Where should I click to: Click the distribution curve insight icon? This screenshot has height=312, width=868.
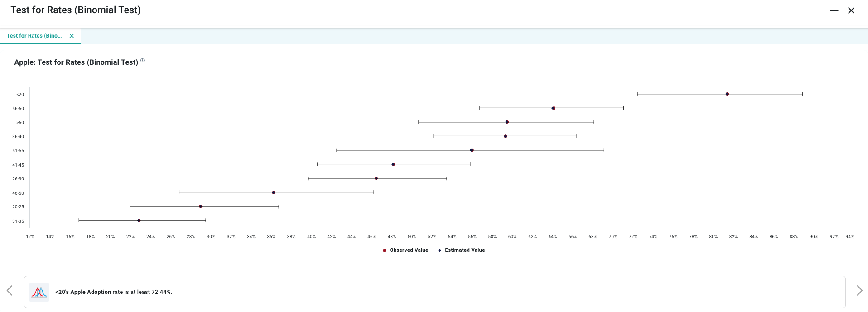coord(39,292)
